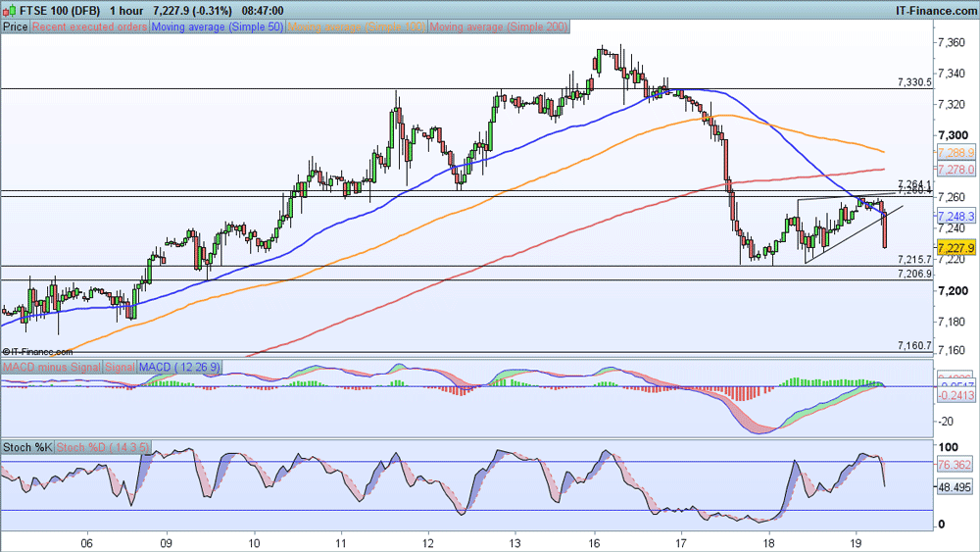Click the 48.495 stochastic %K value tag
This screenshot has width=980, height=552.
pyautogui.click(x=955, y=487)
